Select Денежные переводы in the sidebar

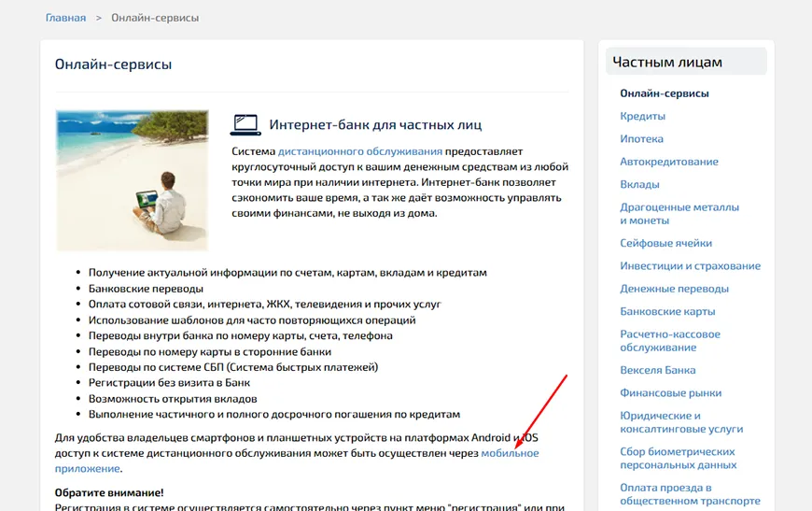(674, 289)
